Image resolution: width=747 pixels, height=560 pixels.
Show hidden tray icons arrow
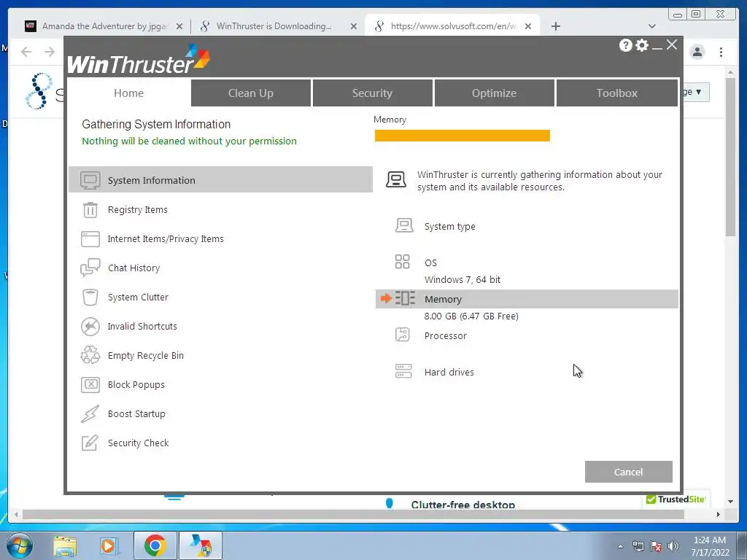point(620,546)
